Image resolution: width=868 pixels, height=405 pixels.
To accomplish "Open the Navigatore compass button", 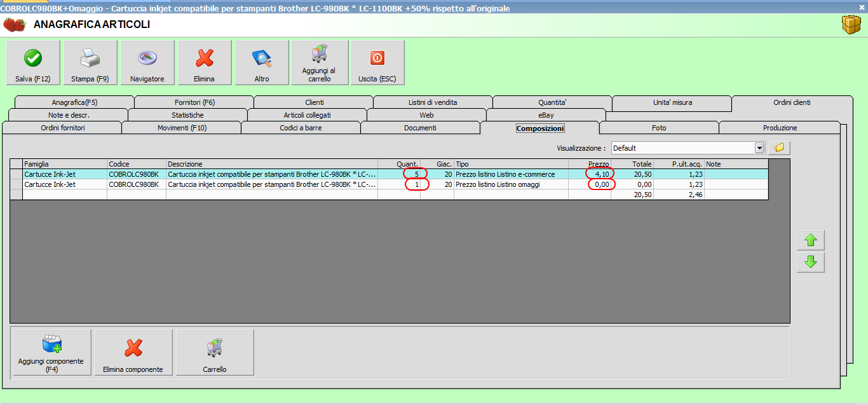I will (147, 62).
